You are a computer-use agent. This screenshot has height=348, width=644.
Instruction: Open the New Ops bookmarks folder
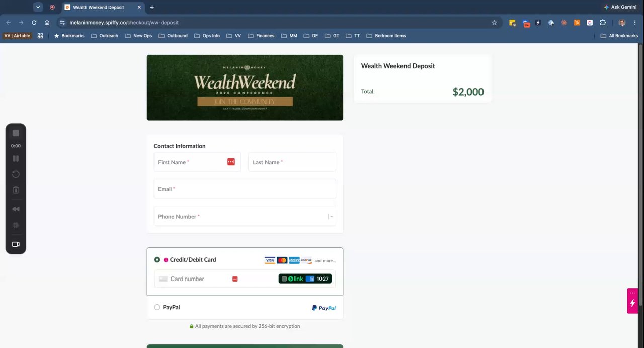coord(138,36)
